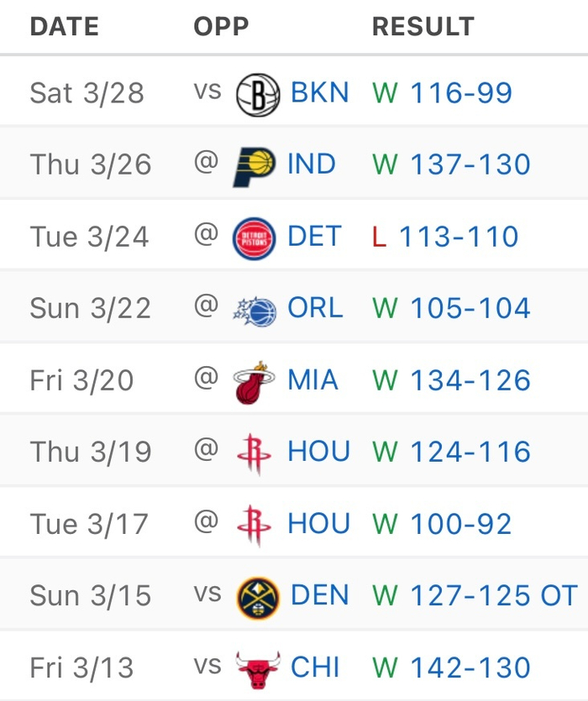Click the RESULT column header
The image size is (588, 701).
(423, 27)
